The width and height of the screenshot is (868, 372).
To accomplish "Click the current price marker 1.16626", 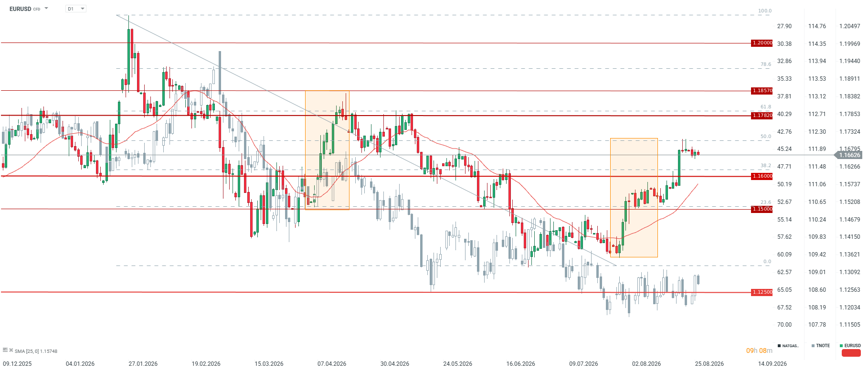I will [849, 155].
